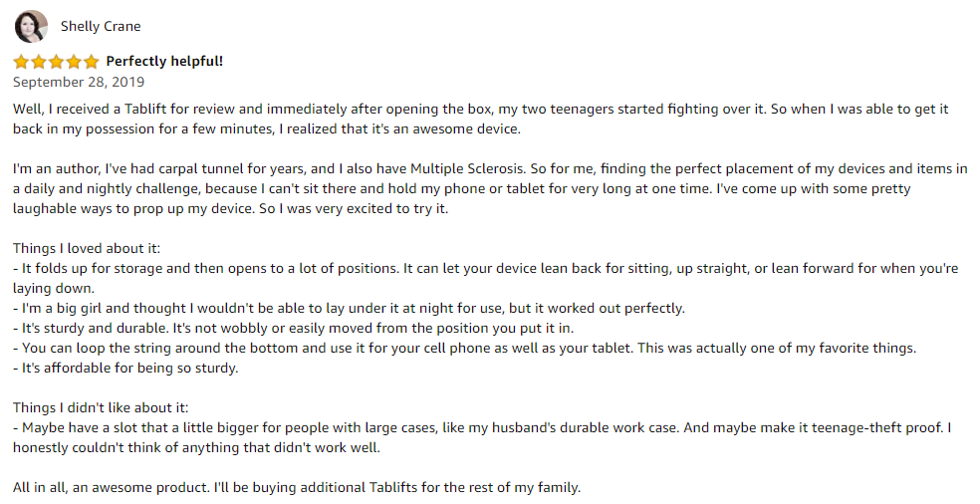Click the third star in the rating
The image size is (980, 504).
click(56, 62)
